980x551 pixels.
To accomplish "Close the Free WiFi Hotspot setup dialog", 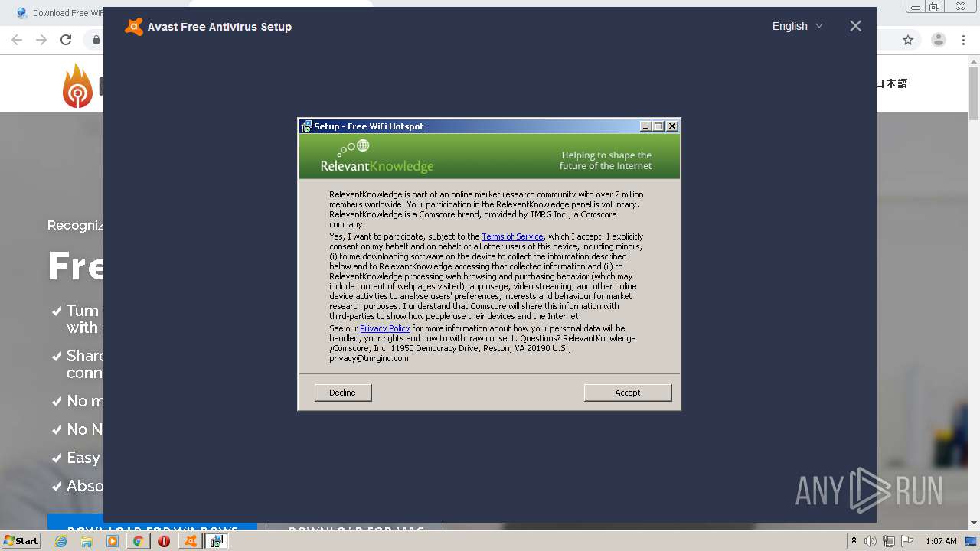I will 672,126.
